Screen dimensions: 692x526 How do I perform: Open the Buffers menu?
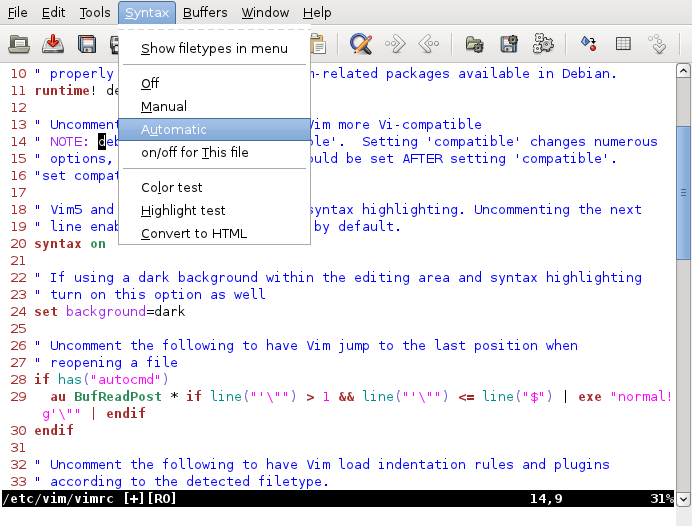coord(205,13)
